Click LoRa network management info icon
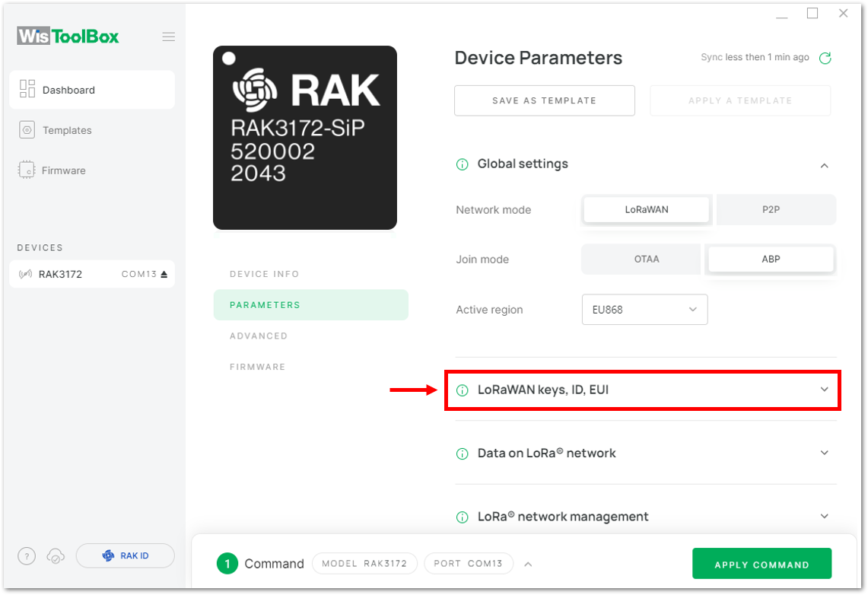Screen dimensions: 868x595 pyautogui.click(x=463, y=517)
